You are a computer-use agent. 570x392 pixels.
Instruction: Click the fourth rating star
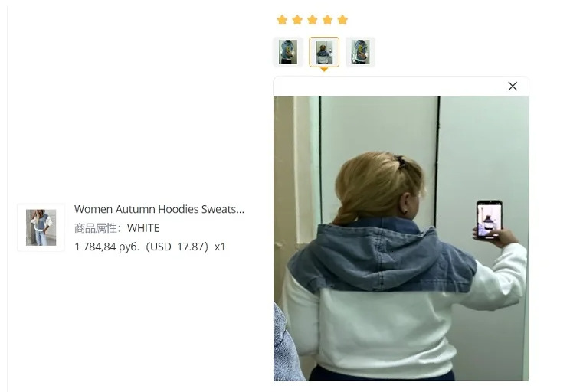pyautogui.click(x=328, y=20)
